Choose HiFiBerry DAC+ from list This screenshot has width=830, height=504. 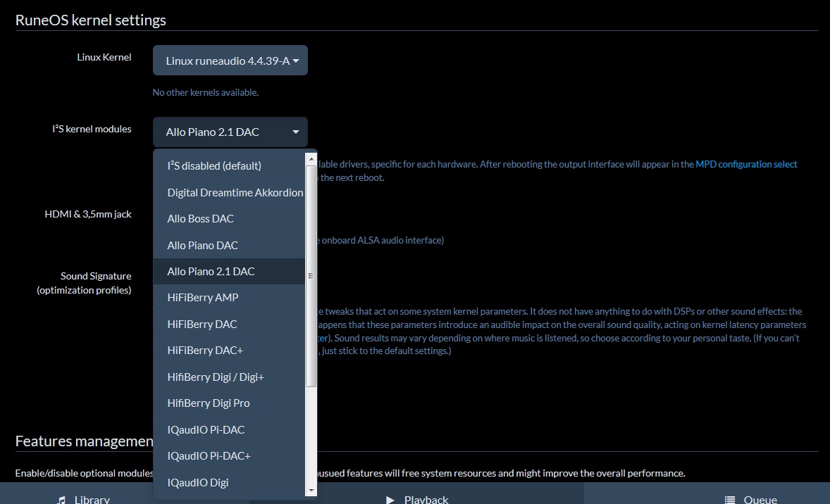[204, 351]
